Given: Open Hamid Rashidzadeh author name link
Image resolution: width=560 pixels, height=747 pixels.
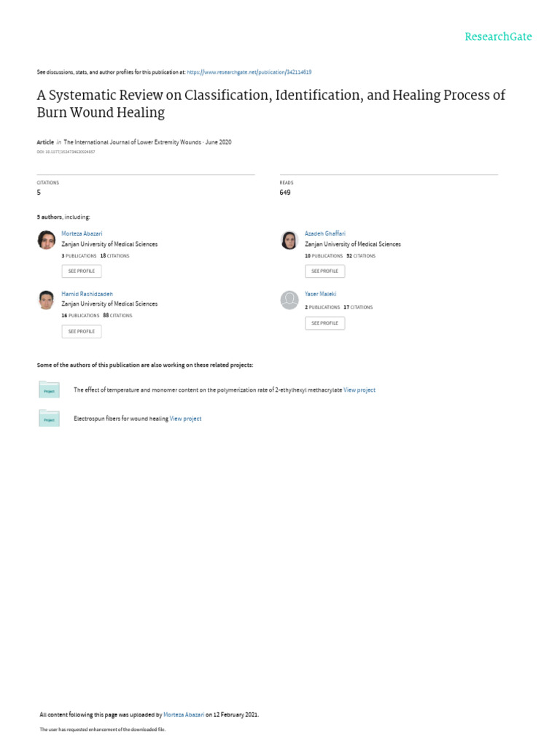Looking at the screenshot, I should point(87,294).
